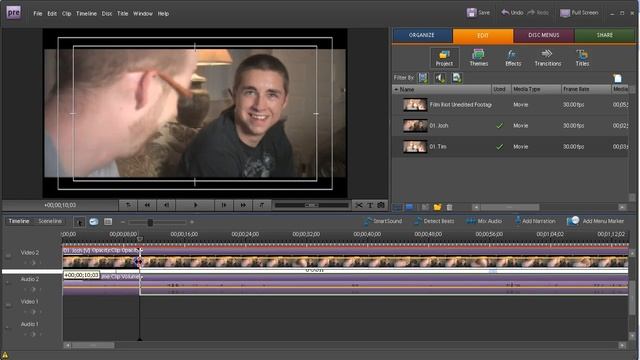The height and width of the screenshot is (360, 640).
Task: Toggle the video filter in Filter By
Action: pyautogui.click(x=423, y=78)
